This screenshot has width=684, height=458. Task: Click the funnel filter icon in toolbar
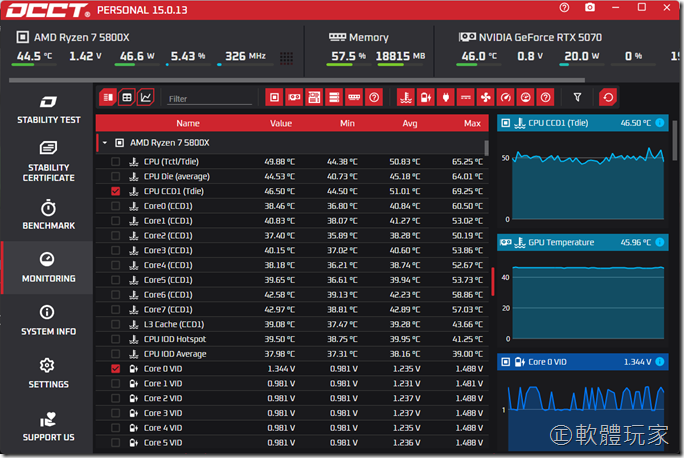[x=577, y=97]
